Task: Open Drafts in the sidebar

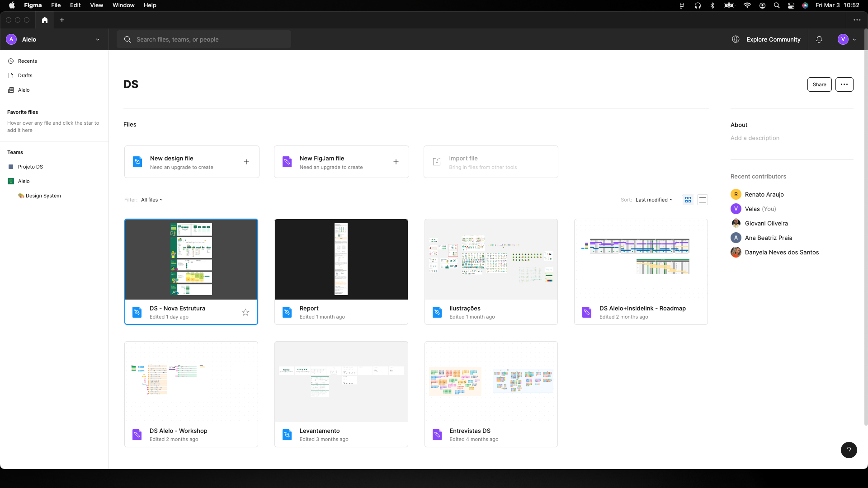Action: click(x=25, y=75)
